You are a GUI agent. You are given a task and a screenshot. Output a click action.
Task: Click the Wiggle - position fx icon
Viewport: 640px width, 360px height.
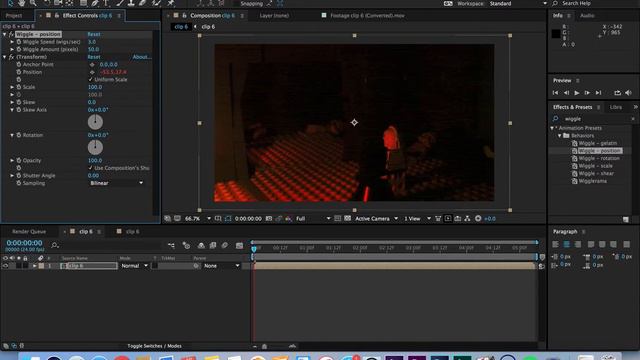(x=11, y=34)
